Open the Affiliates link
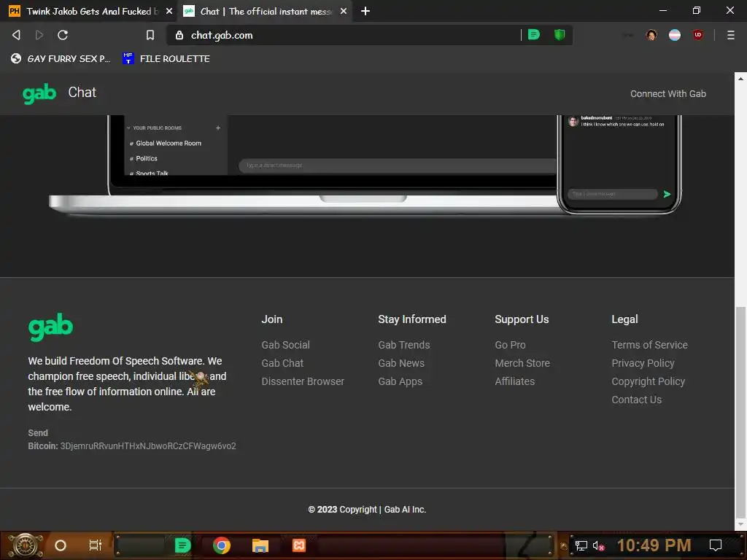The width and height of the screenshot is (747, 560). 514,381
